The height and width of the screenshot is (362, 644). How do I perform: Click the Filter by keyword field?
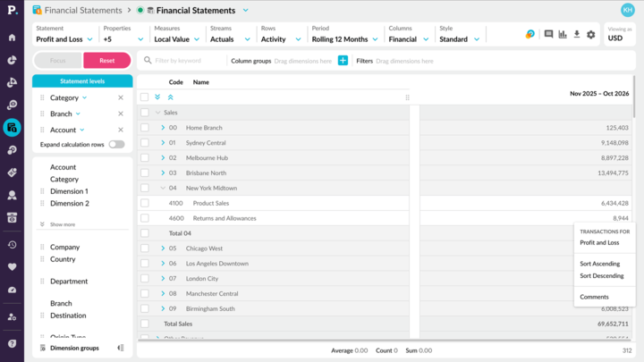point(184,61)
